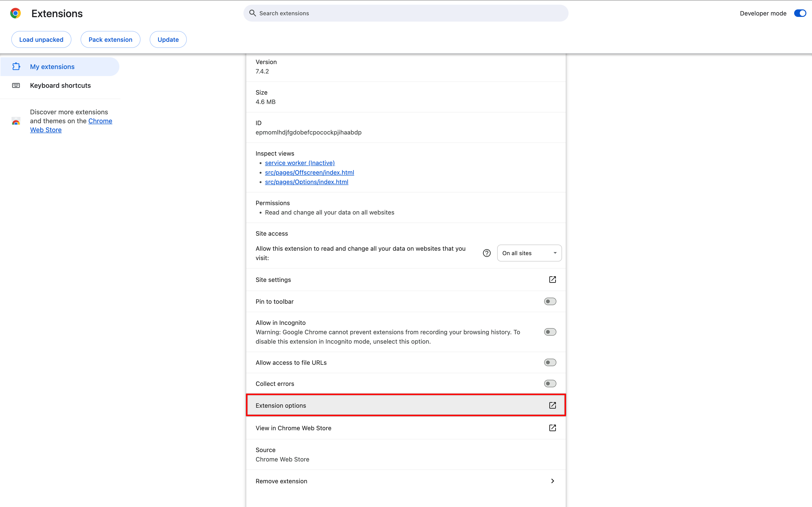Click the search magnifier icon
812x507 pixels.
252,13
